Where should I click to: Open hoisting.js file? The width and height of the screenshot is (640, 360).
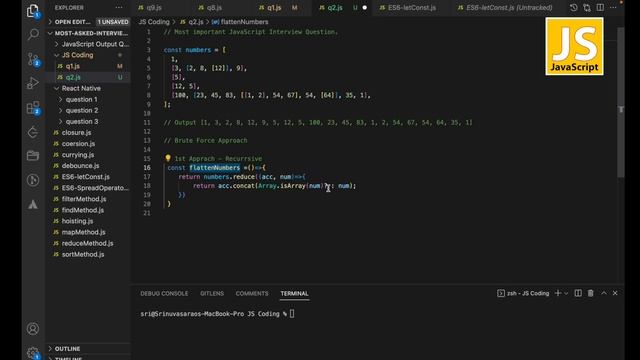(77, 221)
